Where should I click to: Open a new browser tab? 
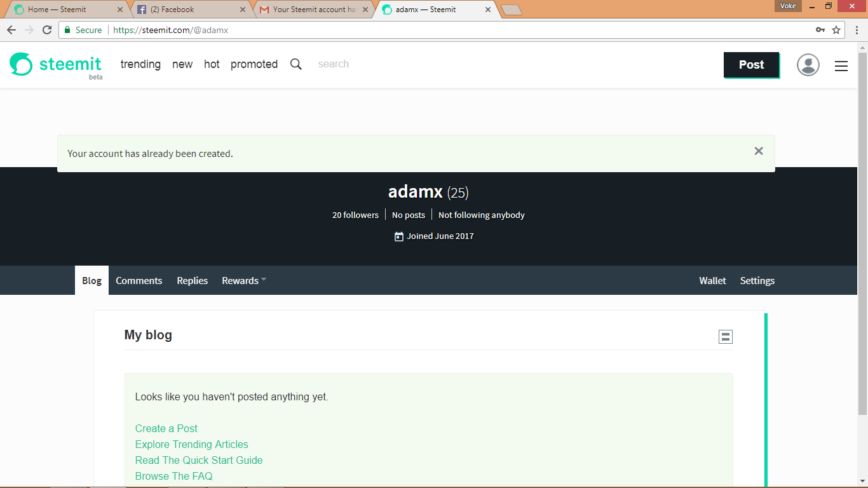click(512, 10)
